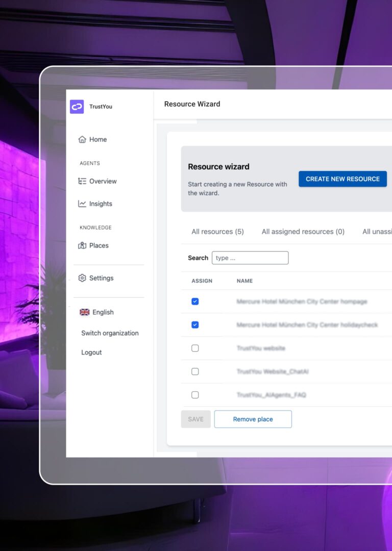Click the SAVE button

point(196,419)
